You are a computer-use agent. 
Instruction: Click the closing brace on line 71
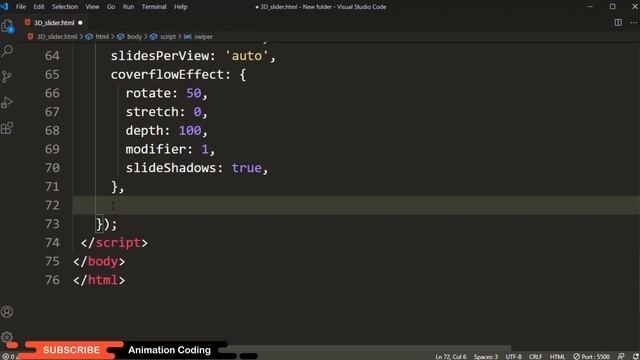click(x=115, y=187)
